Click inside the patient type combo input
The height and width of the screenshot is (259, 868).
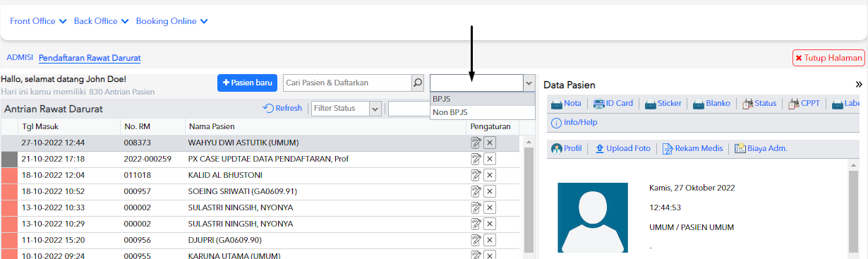(x=477, y=83)
